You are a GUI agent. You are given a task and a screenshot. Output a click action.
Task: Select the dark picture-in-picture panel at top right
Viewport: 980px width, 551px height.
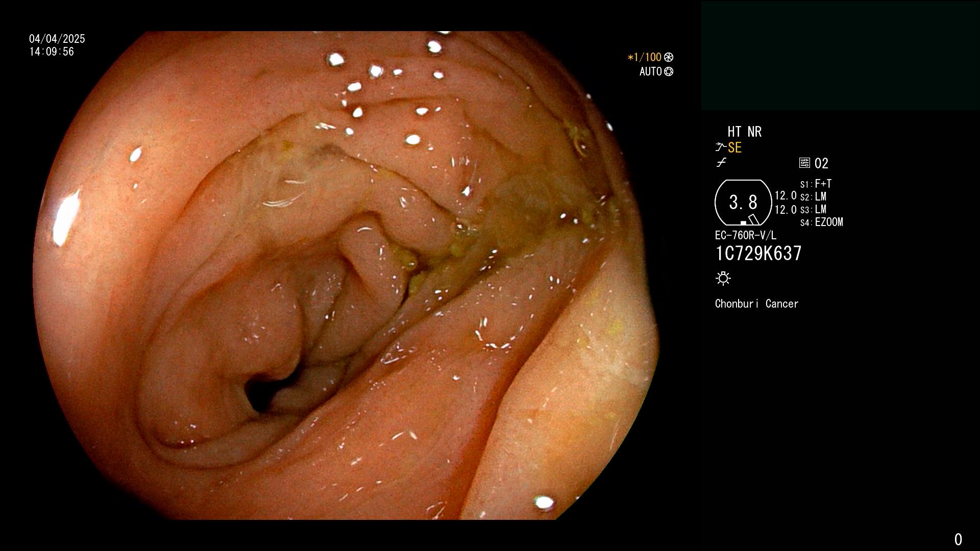pyautogui.click(x=841, y=56)
